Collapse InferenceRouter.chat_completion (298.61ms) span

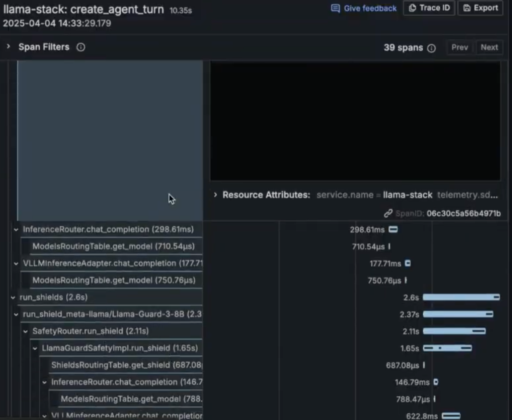pyautogui.click(x=16, y=230)
